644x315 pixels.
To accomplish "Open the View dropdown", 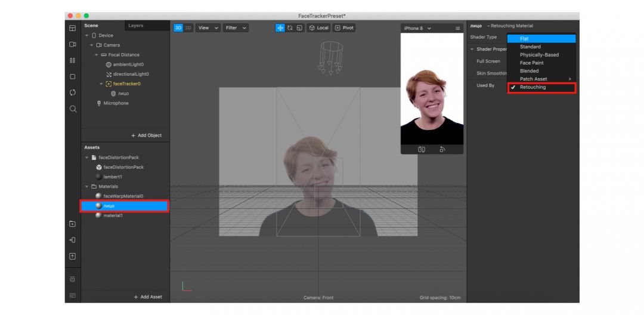I will click(208, 28).
